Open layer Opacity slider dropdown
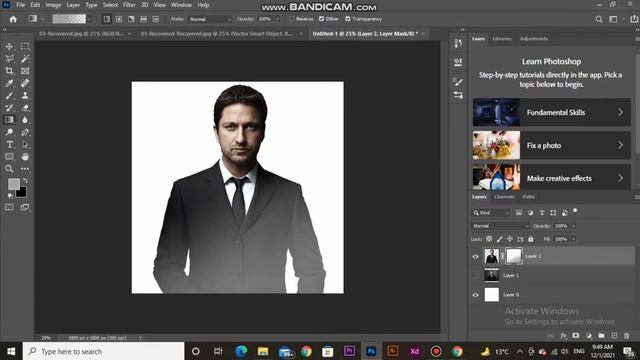The height and width of the screenshot is (360, 640). [x=573, y=226]
